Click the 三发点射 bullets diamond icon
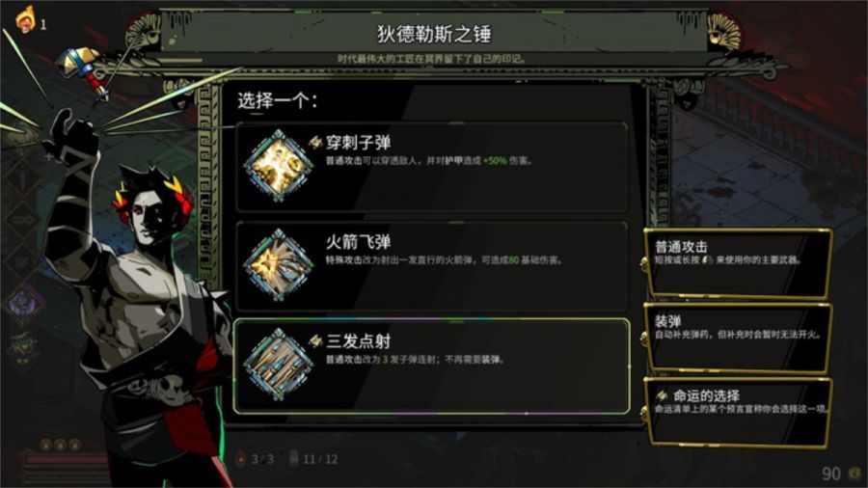 pos(278,365)
